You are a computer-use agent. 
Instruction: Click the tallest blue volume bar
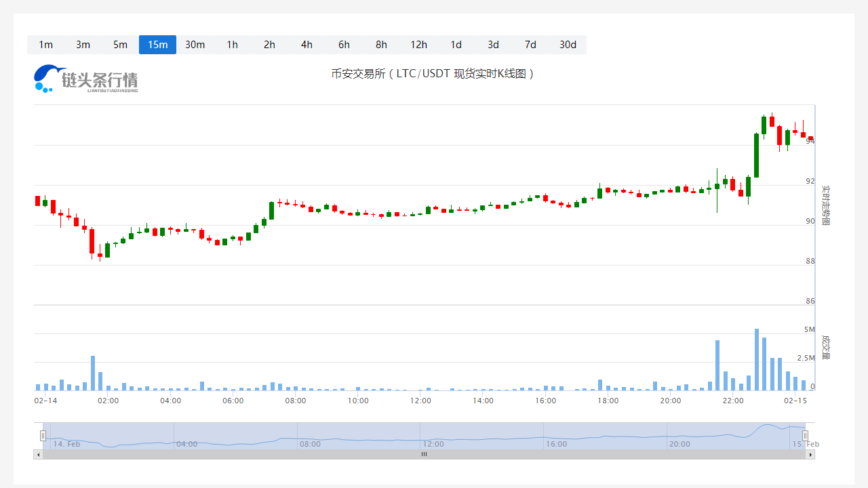click(756, 361)
